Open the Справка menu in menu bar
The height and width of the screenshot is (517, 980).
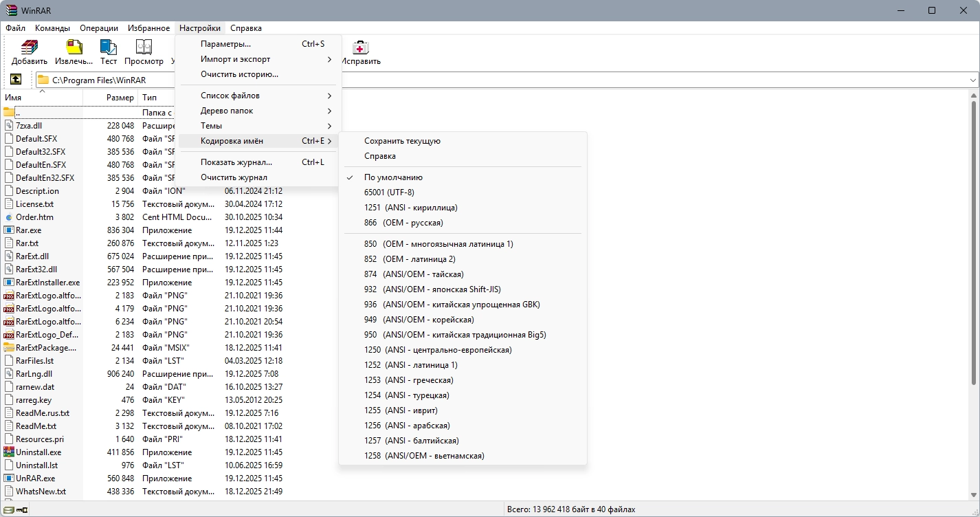coord(246,28)
